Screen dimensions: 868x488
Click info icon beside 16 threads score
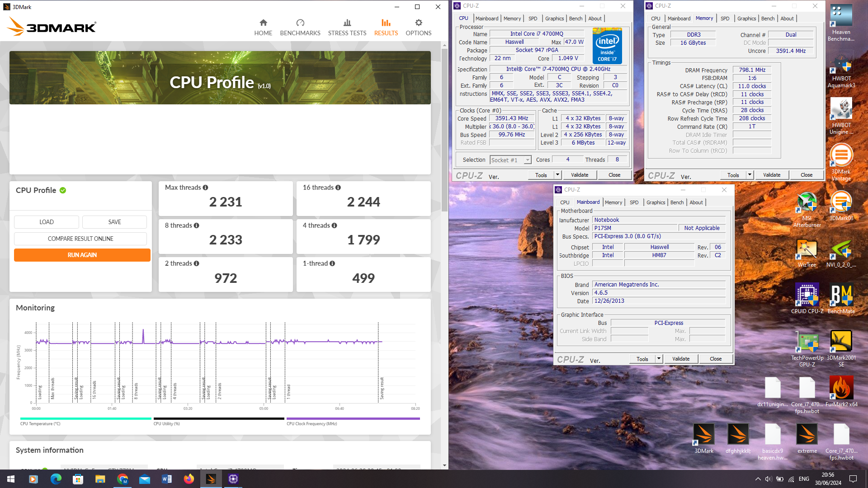(x=338, y=188)
